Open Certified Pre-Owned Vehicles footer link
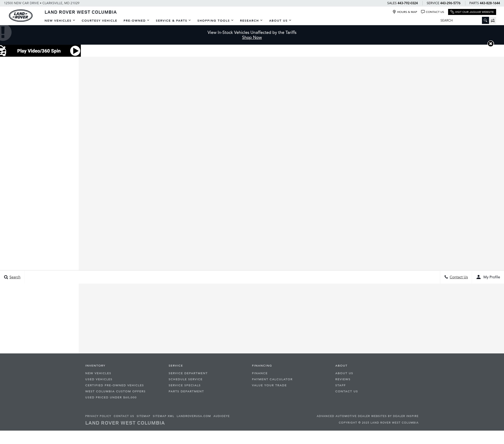This screenshot has width=504, height=444. click(x=114, y=385)
